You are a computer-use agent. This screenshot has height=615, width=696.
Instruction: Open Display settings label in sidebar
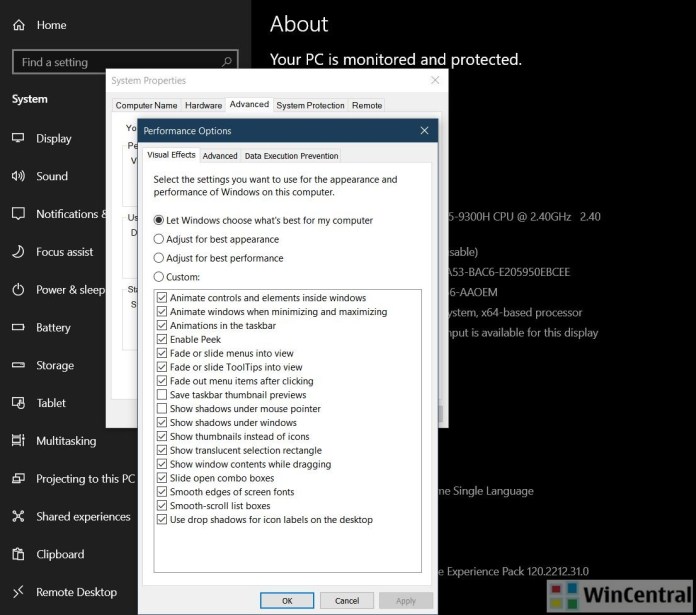(54, 138)
